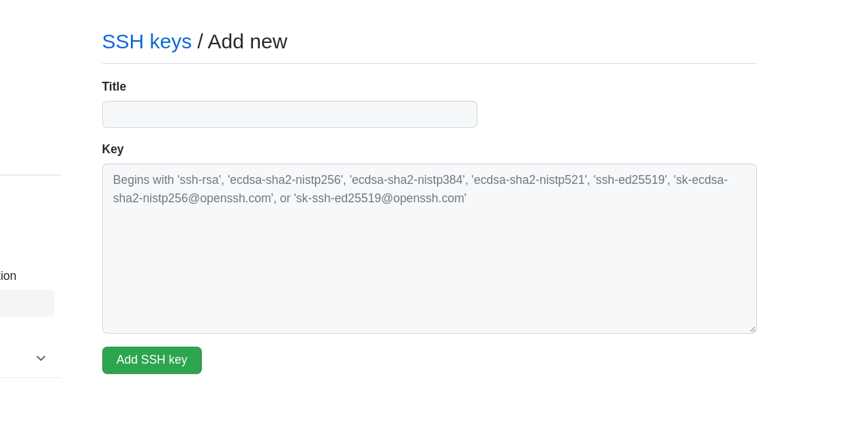The height and width of the screenshot is (425, 868).
Task: Click the Key field label
Action: (x=113, y=149)
